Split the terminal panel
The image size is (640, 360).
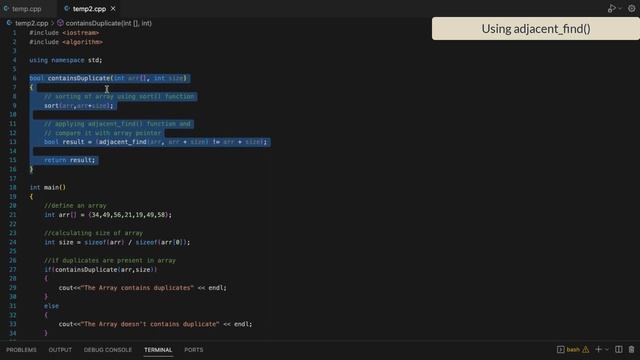pyautogui.click(x=619, y=349)
